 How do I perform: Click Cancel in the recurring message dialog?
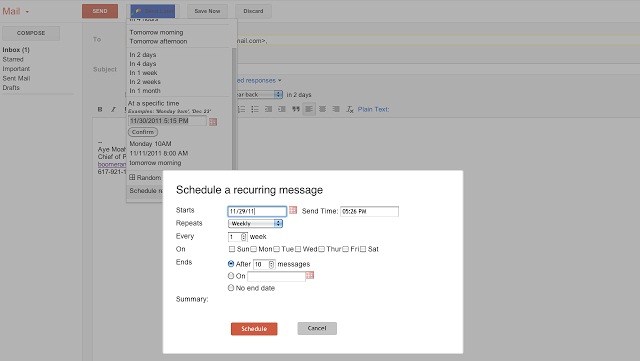[x=317, y=328]
